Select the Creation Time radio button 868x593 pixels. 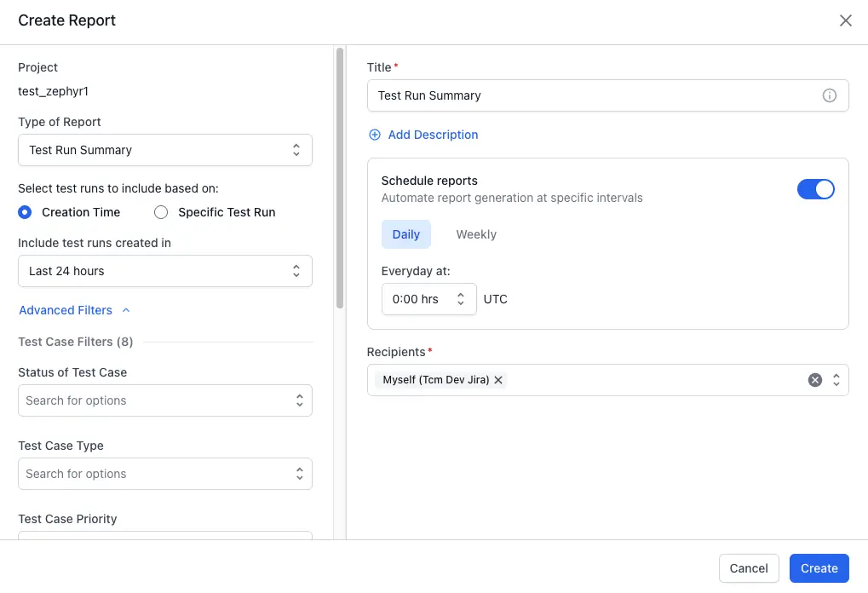click(25, 212)
